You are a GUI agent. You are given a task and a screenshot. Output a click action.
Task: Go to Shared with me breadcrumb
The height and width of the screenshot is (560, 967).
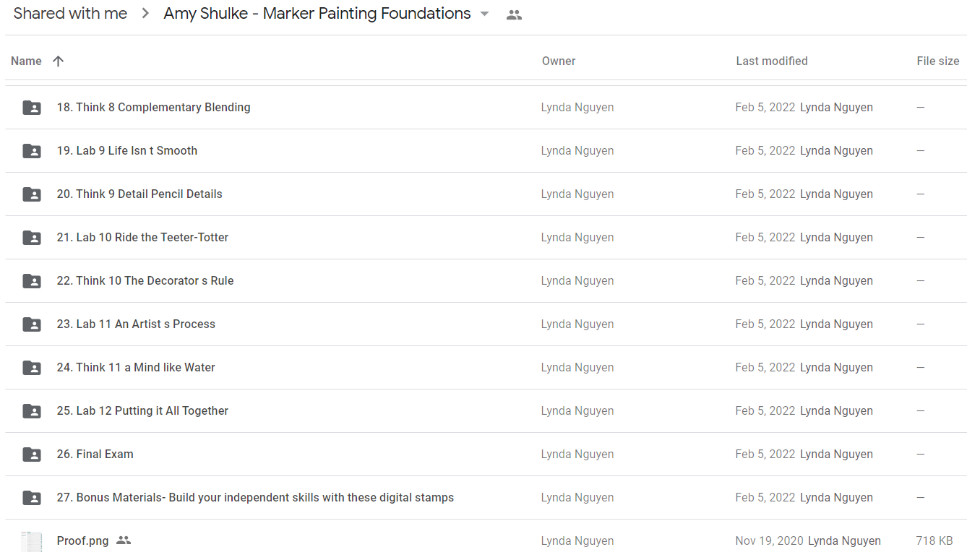point(70,14)
